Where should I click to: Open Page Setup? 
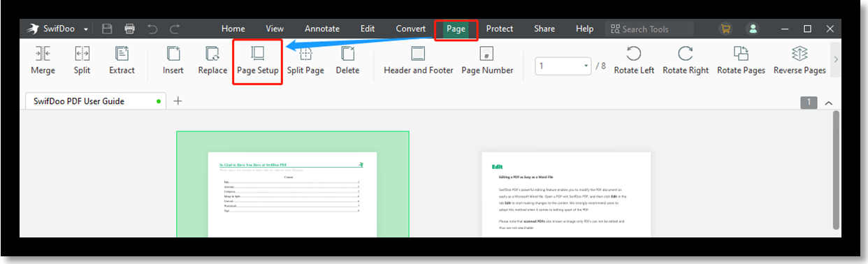[x=257, y=60]
